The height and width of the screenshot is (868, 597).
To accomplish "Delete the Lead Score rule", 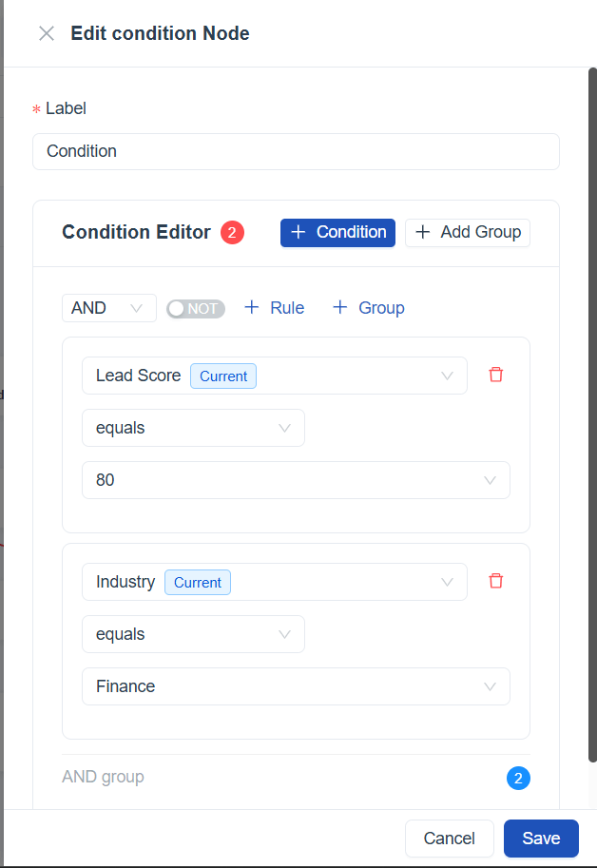I will click(x=495, y=375).
